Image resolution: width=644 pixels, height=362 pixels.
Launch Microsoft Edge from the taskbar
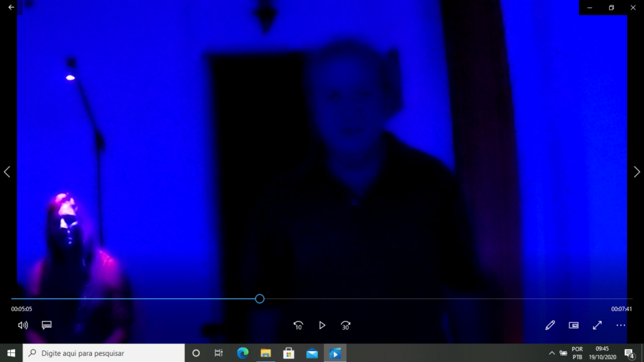[243, 353]
